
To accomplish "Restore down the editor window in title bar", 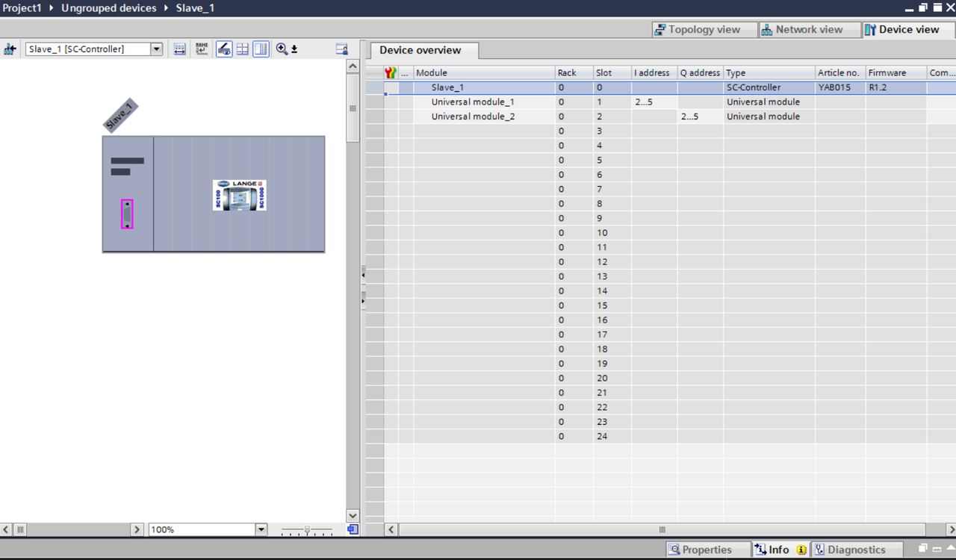I will 923,7.
